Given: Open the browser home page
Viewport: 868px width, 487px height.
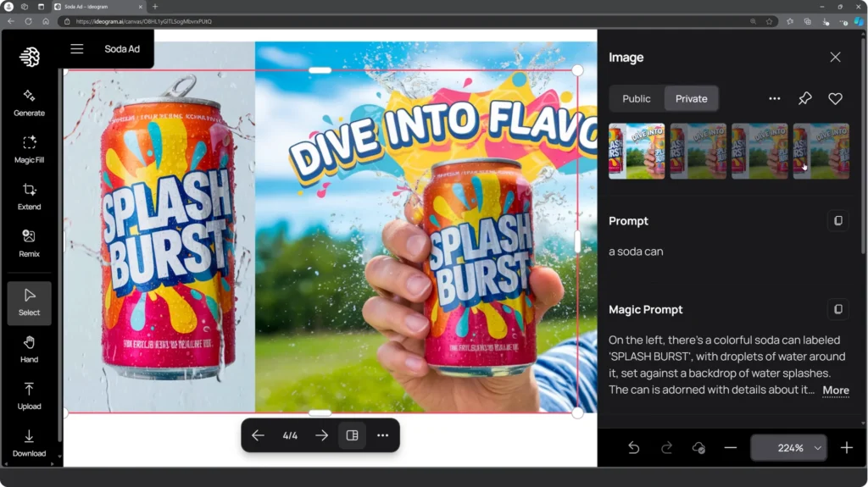Looking at the screenshot, I should [46, 21].
